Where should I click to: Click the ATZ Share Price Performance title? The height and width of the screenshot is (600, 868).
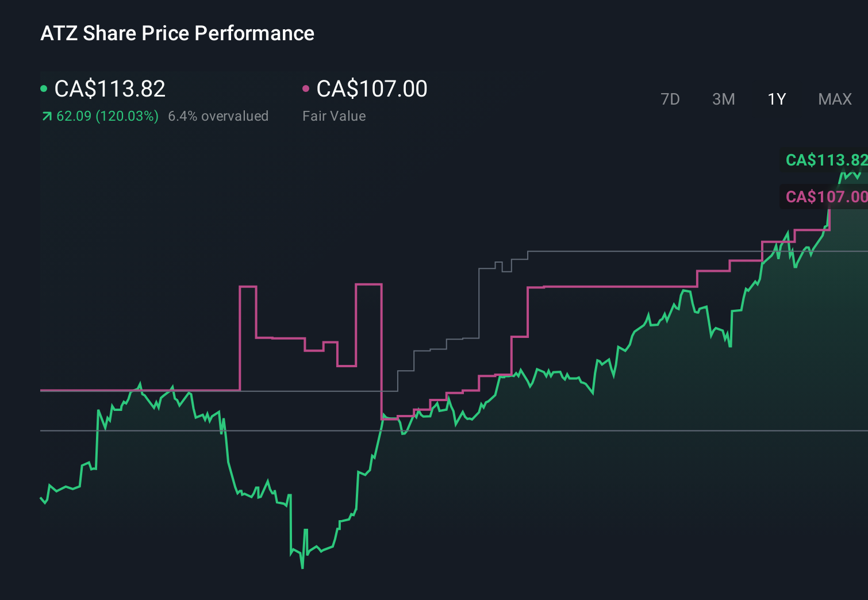pyautogui.click(x=177, y=33)
